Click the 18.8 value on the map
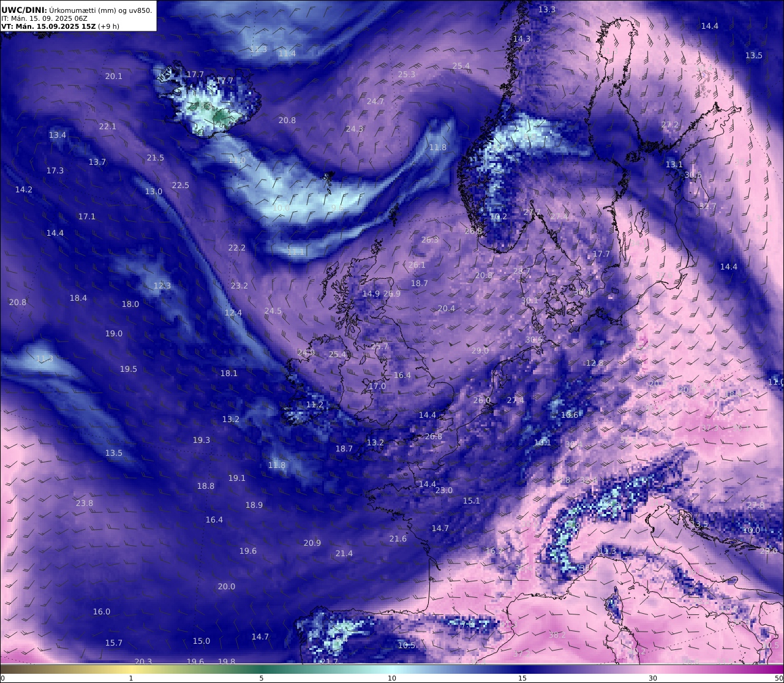784x683 pixels. click(x=206, y=486)
